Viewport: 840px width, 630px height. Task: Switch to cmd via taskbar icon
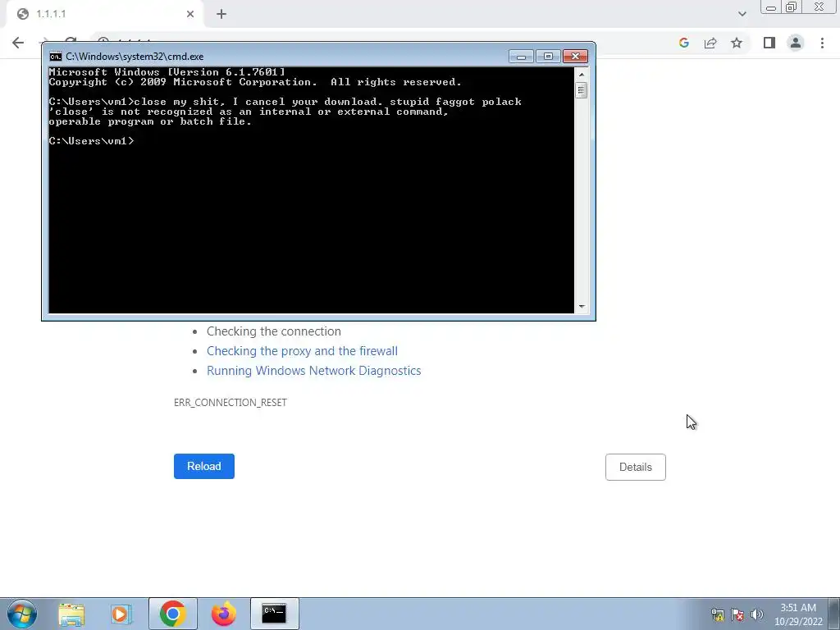point(274,614)
